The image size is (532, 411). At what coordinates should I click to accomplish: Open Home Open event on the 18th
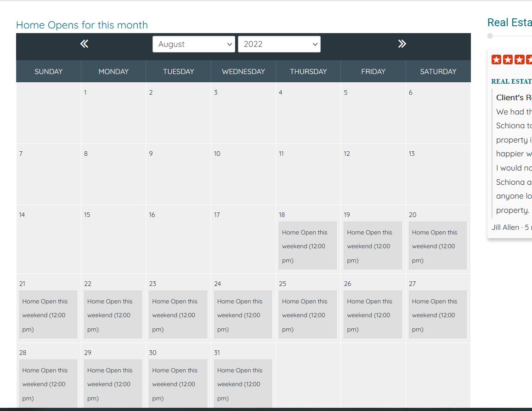[308, 246]
